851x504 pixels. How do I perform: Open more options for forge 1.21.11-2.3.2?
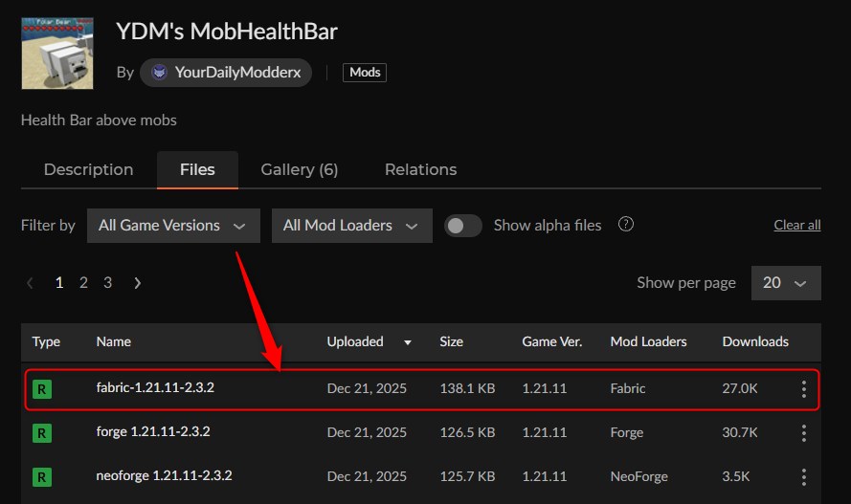pos(803,433)
